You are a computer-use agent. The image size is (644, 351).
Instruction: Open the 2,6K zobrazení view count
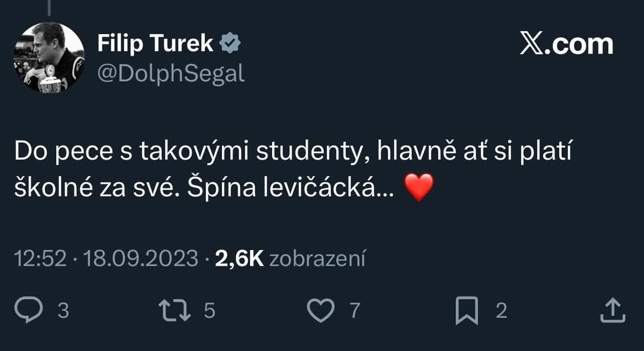coord(289,258)
